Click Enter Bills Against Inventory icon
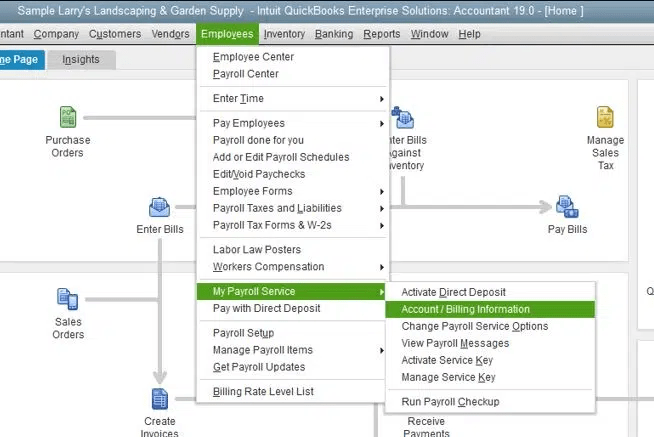The height and width of the screenshot is (437, 654). coord(403,120)
